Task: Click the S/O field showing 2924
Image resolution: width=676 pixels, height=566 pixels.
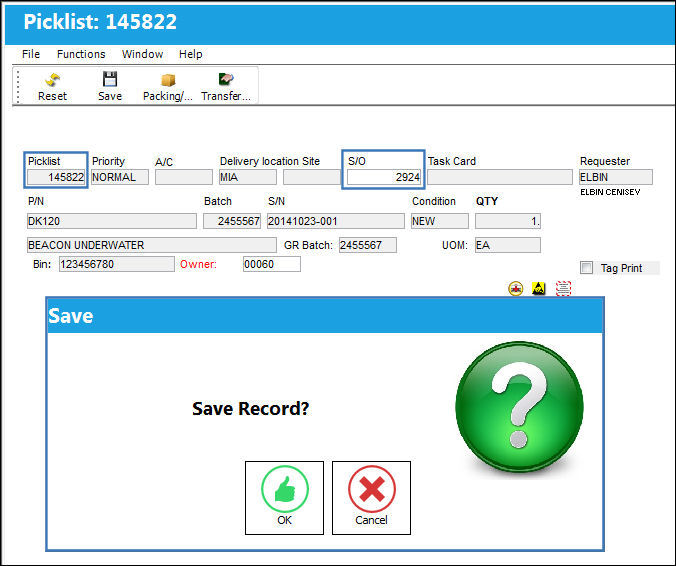Action: [x=384, y=177]
